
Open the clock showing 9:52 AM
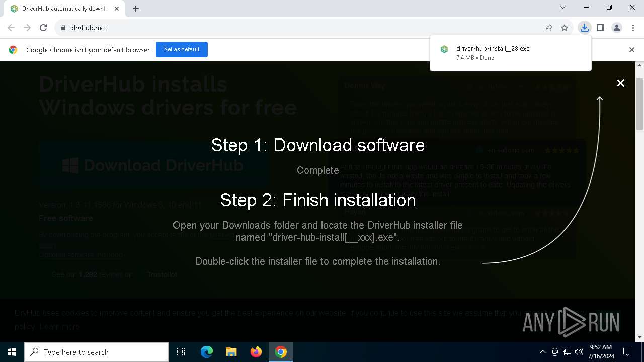601,352
